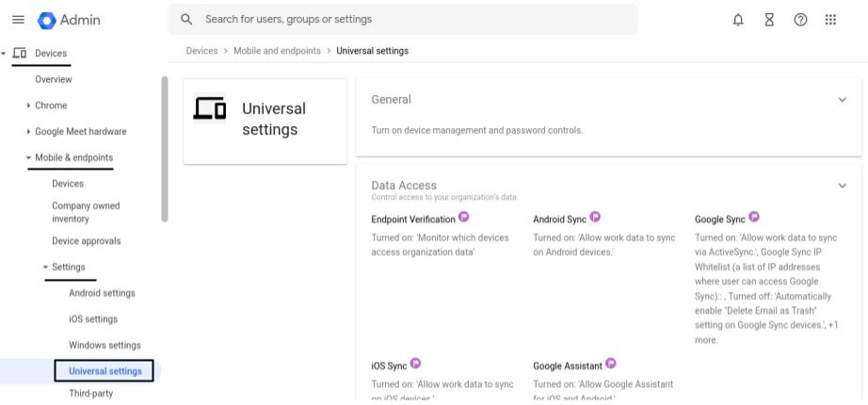The height and width of the screenshot is (405, 868).
Task: Open the Endpoint Verification setting
Action: 413,219
